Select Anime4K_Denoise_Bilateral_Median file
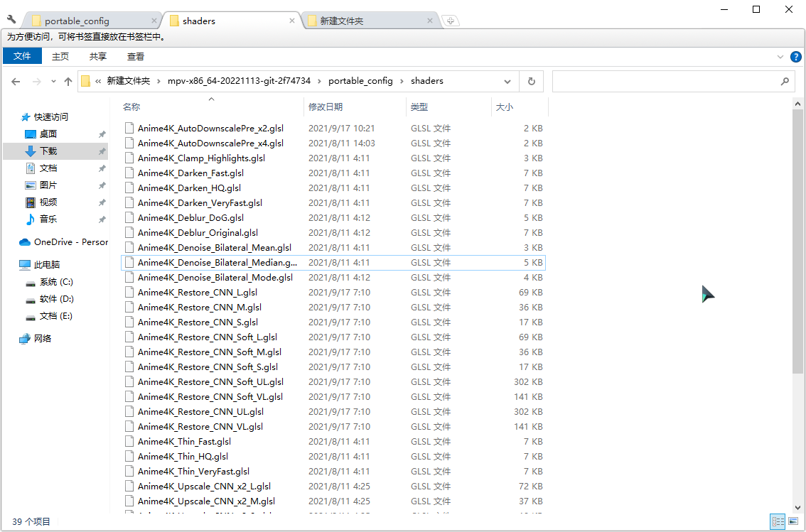Viewport: 806px width, 532px height. click(333, 262)
